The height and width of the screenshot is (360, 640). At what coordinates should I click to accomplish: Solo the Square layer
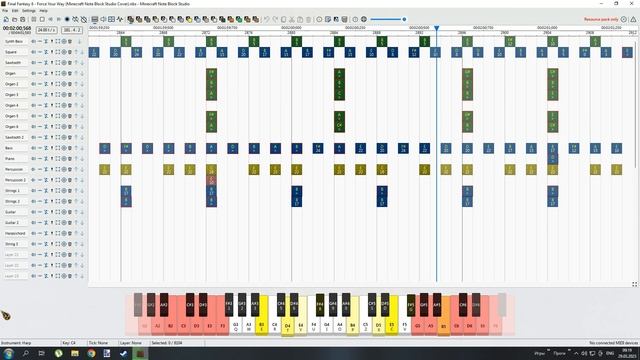(52, 52)
